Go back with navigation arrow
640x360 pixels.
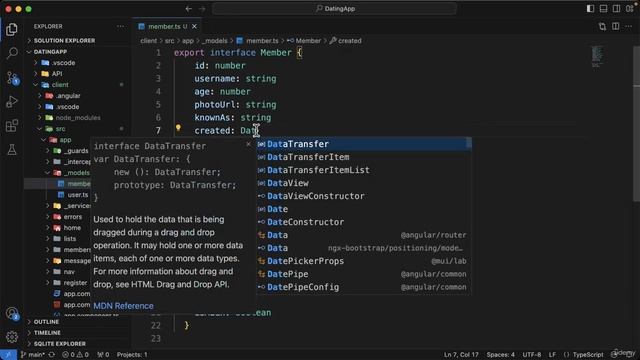[189, 9]
